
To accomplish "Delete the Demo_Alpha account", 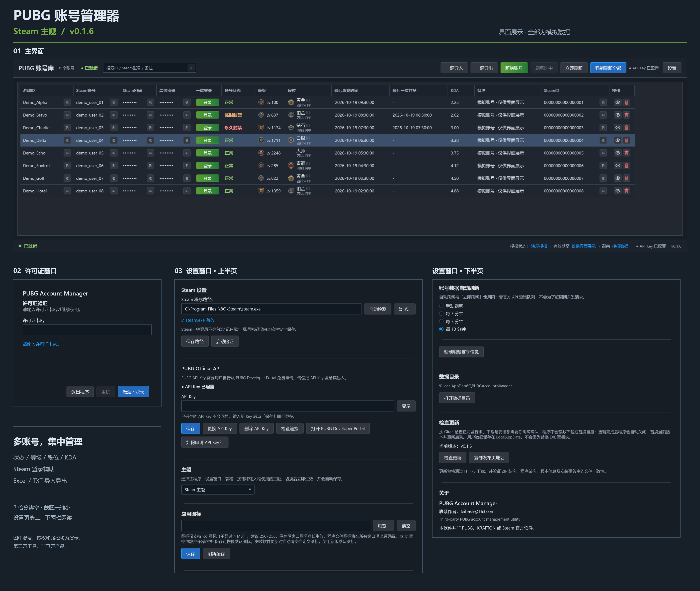I will (x=626, y=103).
